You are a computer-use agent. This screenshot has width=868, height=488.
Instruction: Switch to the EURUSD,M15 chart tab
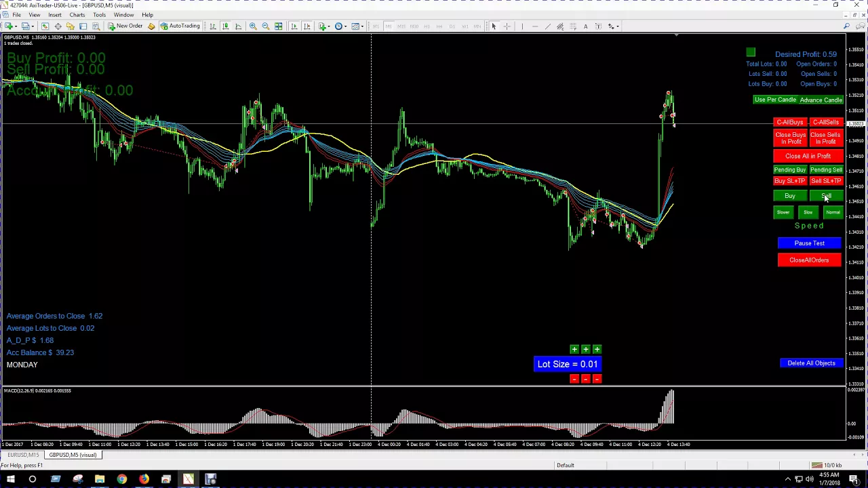23,455
